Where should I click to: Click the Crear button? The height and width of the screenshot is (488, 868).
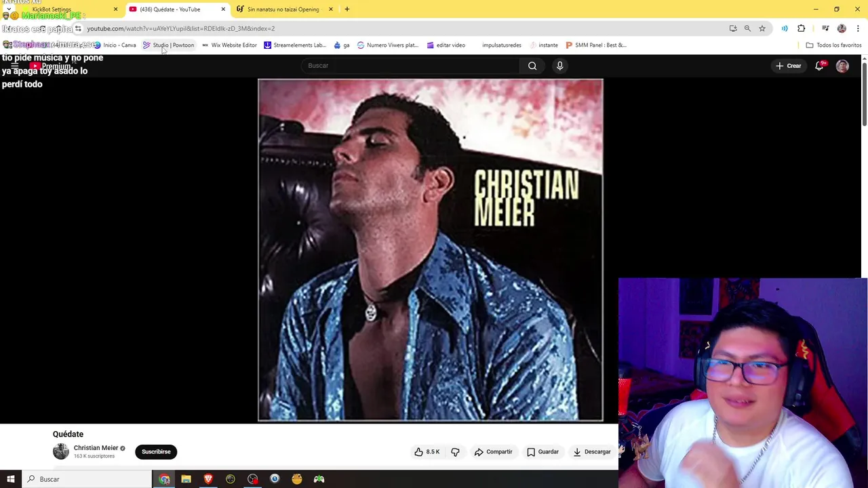[x=789, y=66]
